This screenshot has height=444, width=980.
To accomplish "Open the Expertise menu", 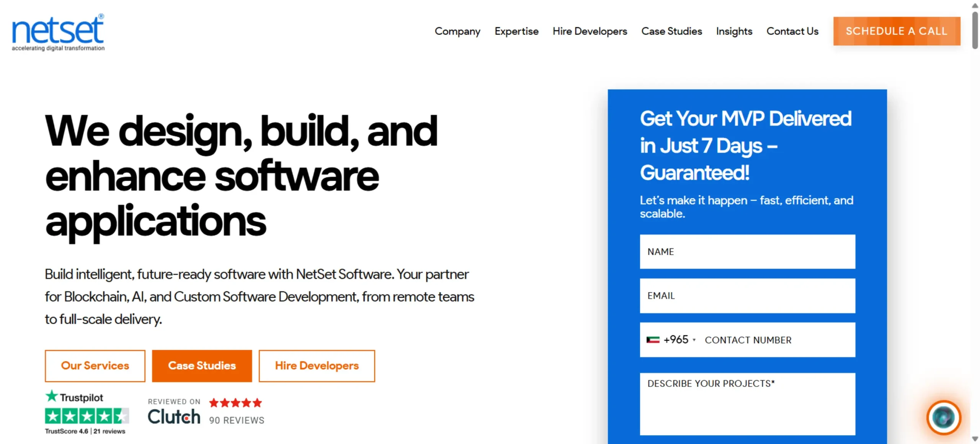I will click(516, 31).
